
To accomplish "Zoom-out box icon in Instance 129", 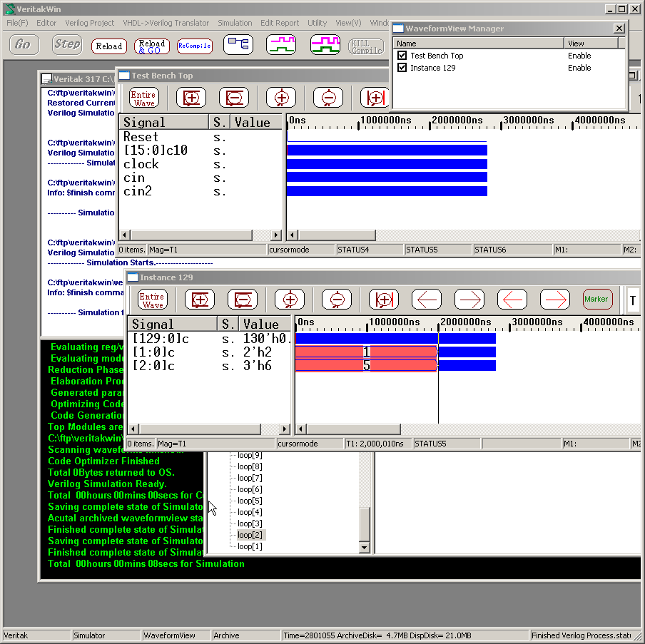I will pos(243,300).
